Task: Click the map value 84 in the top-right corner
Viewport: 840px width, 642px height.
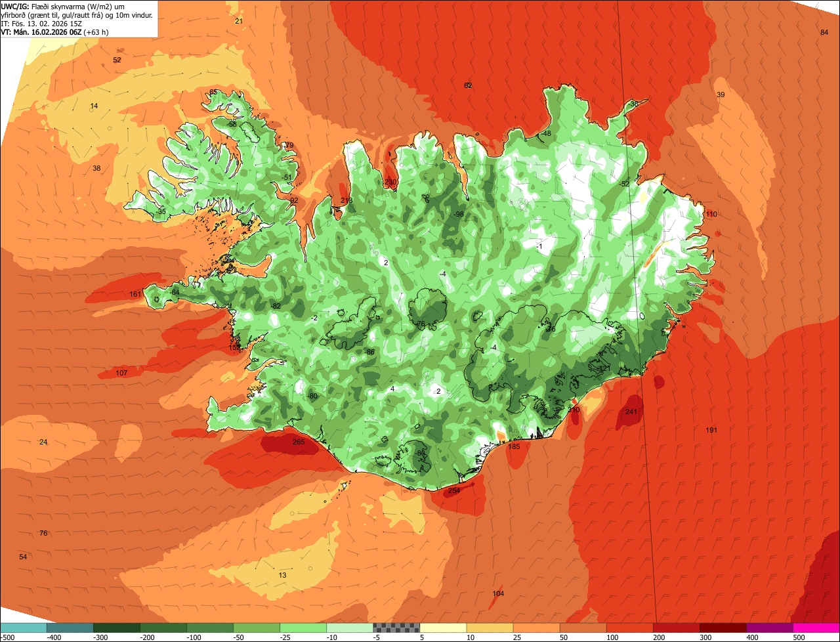Action: pos(824,32)
